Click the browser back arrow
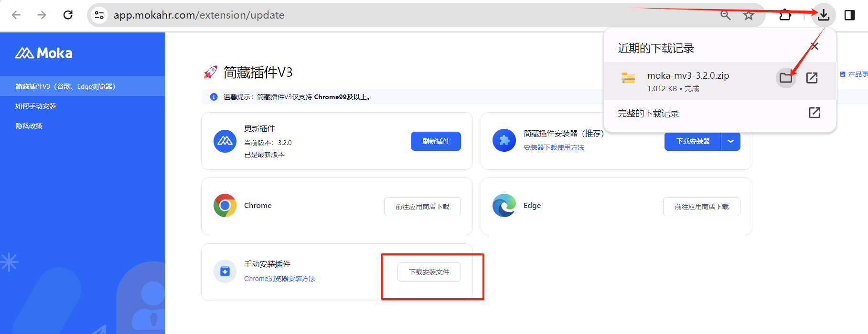 pos(16,15)
